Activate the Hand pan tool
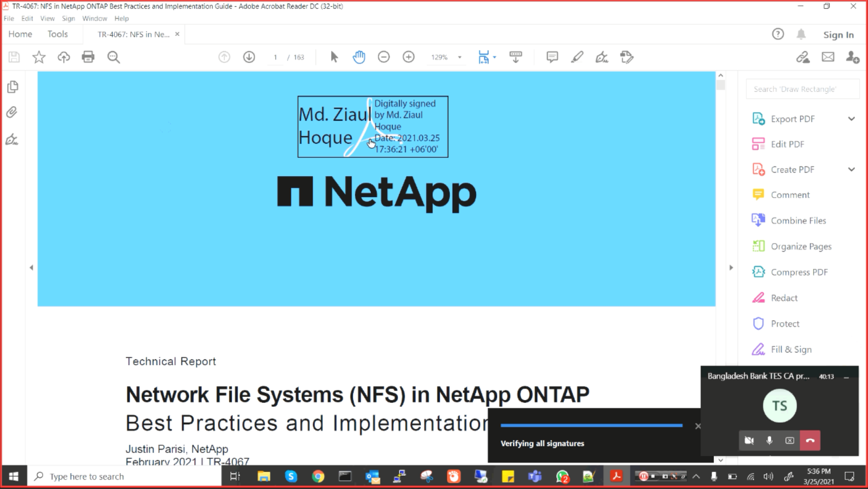The width and height of the screenshot is (868, 489). point(359,57)
